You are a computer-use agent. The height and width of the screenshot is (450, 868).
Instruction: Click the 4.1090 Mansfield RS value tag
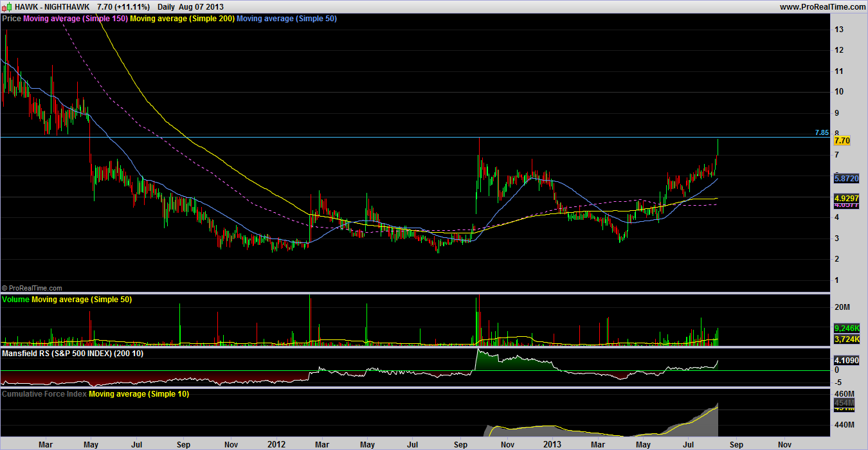[847, 361]
